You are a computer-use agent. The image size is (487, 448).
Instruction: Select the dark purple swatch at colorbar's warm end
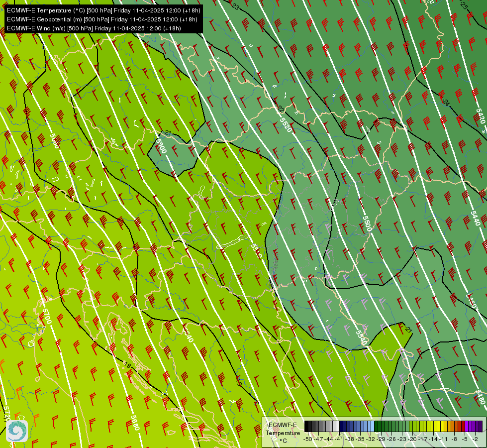[x=481, y=426]
